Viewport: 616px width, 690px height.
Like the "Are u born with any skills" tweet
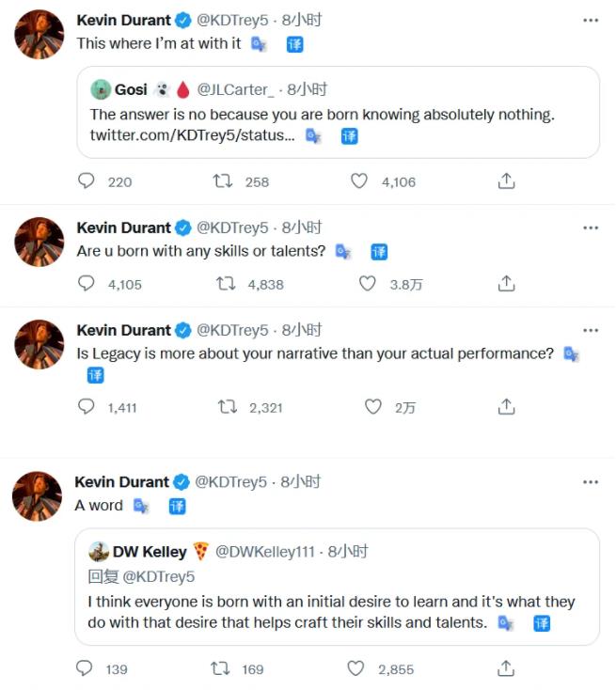(368, 283)
